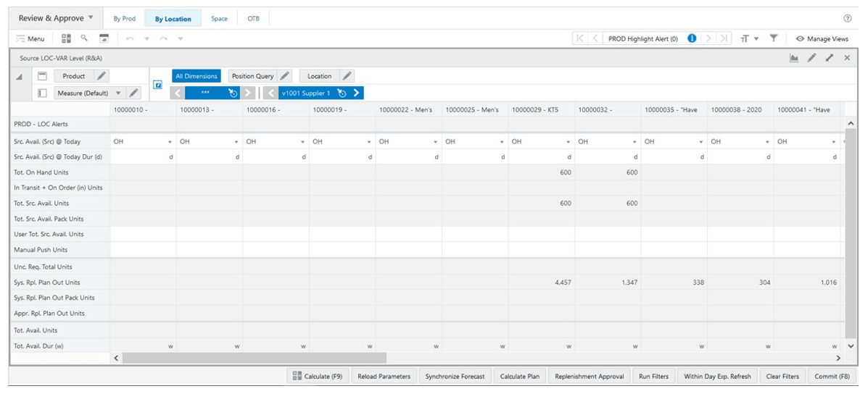
Task: Click the Product dimension button
Action: 74,76
